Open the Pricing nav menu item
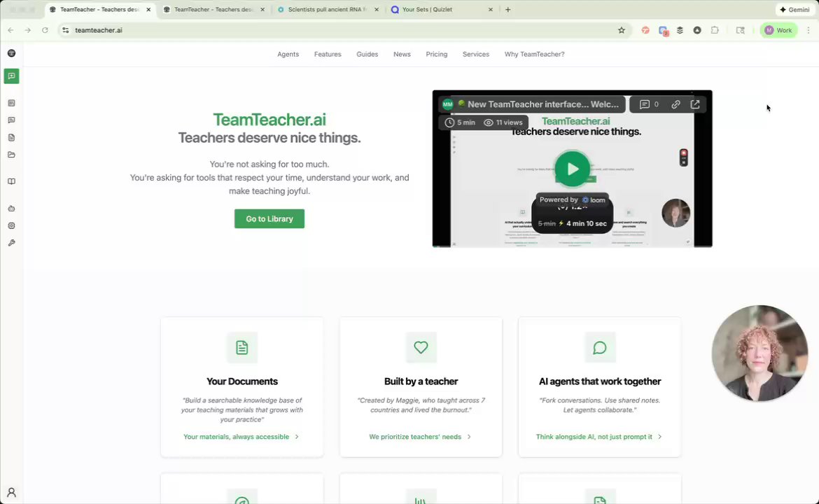819x504 pixels. [437, 55]
